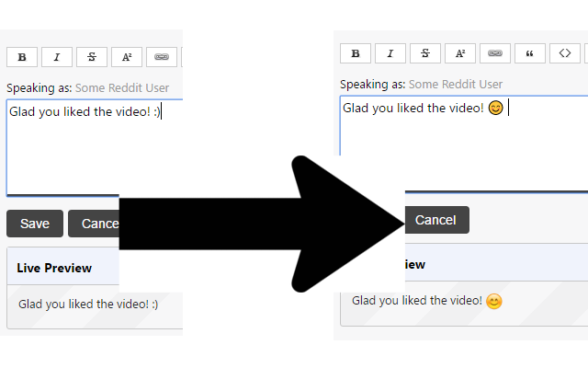Apply italic in the right editor toolbar
The image size is (588, 368).
click(x=390, y=53)
